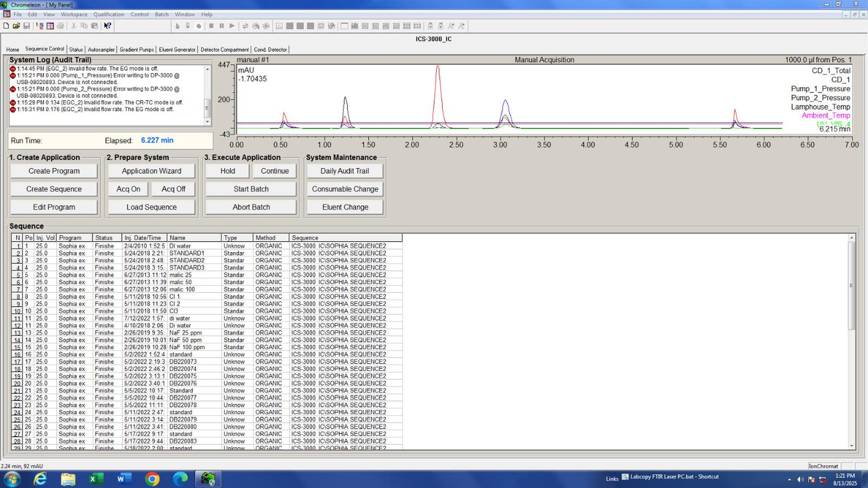Show hidden tray icons arrow

point(789,480)
